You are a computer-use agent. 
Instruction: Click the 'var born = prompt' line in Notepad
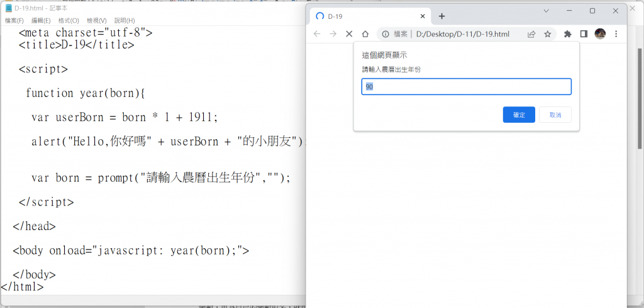tap(161, 178)
